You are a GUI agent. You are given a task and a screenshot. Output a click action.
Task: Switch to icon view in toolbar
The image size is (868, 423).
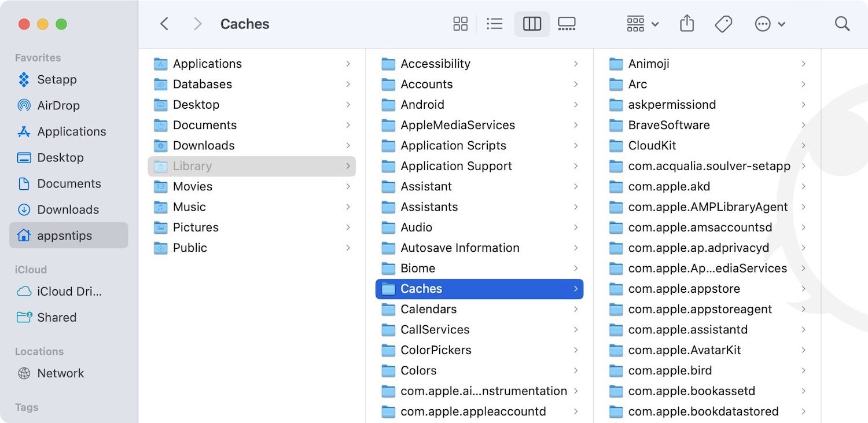pos(460,24)
